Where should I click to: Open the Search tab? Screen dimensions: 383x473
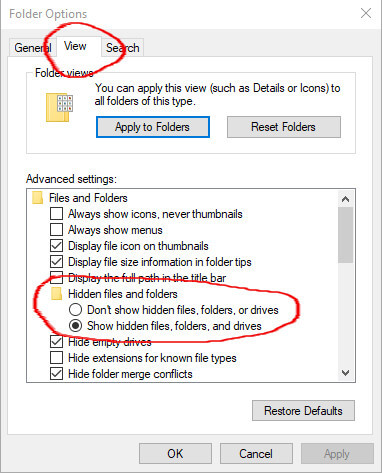tap(122, 48)
